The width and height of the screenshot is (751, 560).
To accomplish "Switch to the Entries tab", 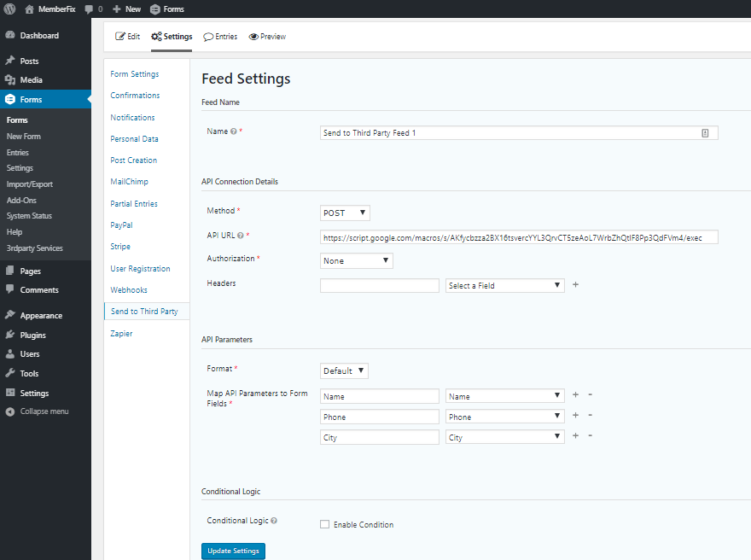I will coord(220,37).
